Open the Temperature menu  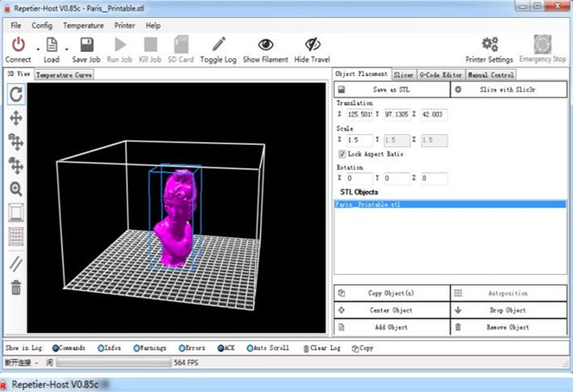[82, 25]
